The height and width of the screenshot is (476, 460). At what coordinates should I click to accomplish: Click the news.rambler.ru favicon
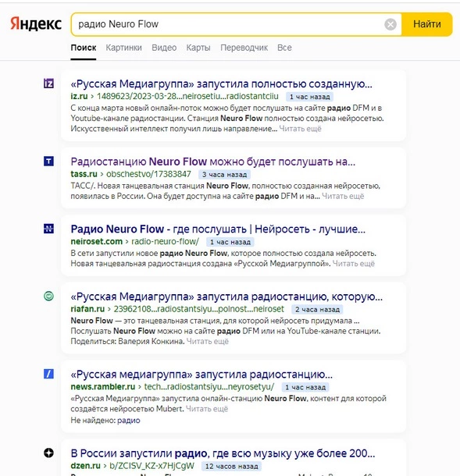(x=48, y=374)
